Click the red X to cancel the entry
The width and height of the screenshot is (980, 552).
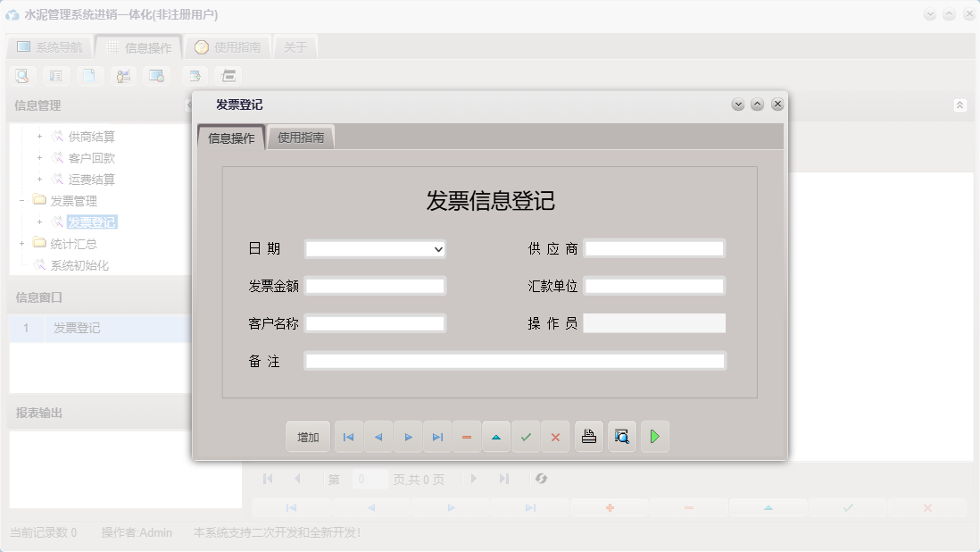coord(555,437)
